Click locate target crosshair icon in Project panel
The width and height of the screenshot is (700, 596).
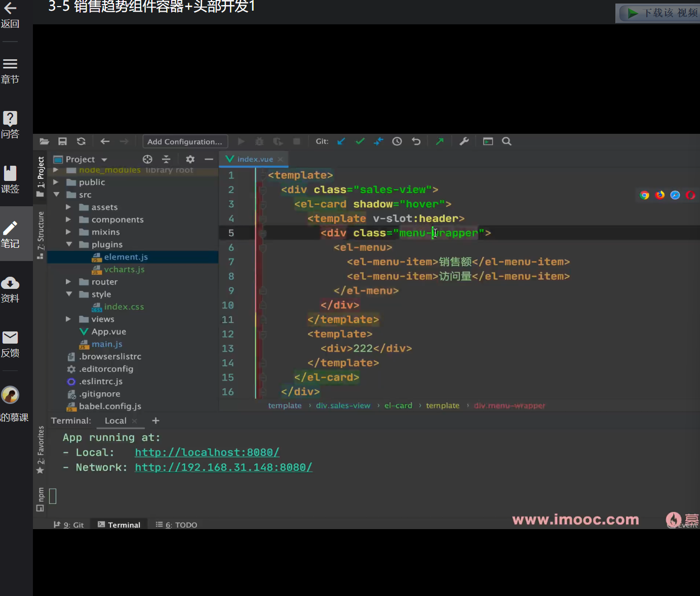tap(147, 159)
